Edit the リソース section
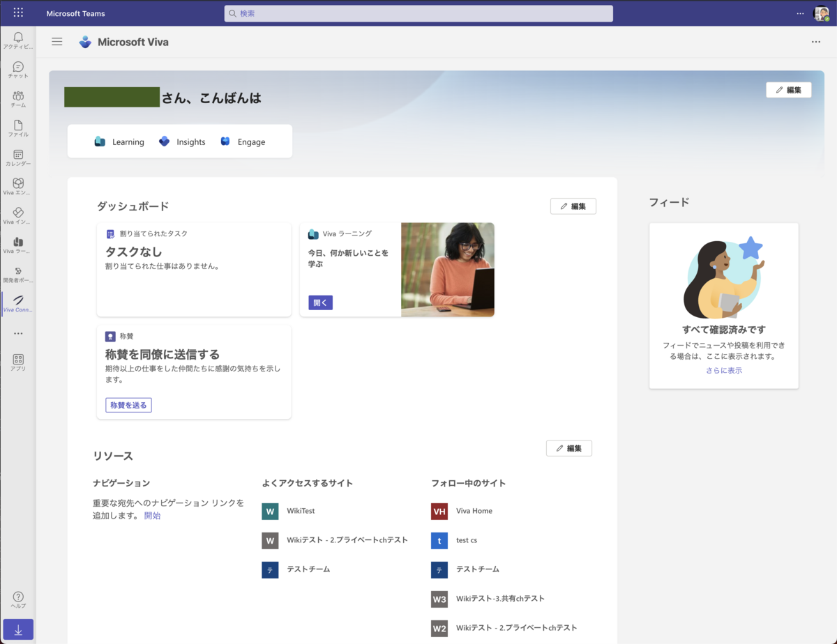The width and height of the screenshot is (837, 644). 568,448
